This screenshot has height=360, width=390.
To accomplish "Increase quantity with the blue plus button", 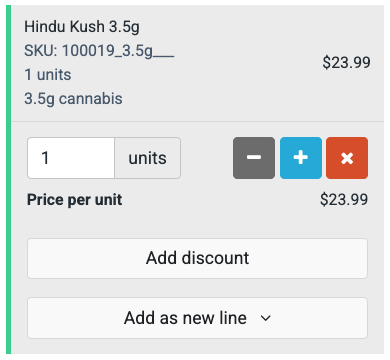I will tap(301, 158).
